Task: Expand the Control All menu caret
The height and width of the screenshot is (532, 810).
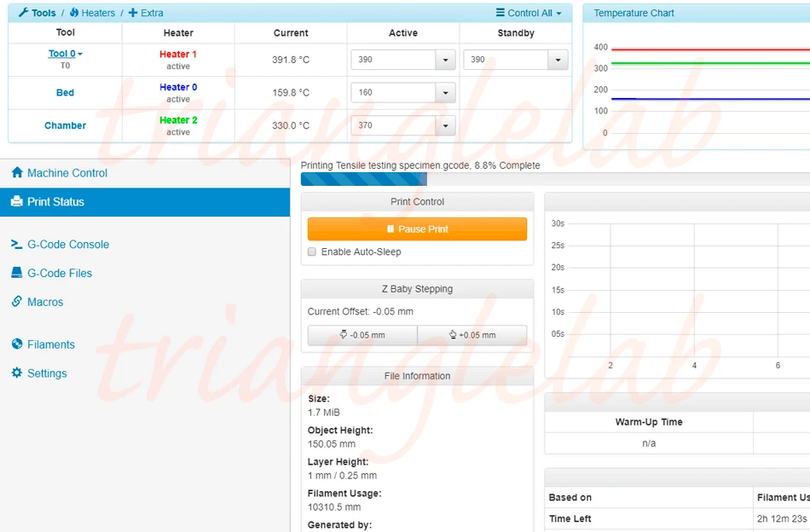Action: (x=559, y=14)
